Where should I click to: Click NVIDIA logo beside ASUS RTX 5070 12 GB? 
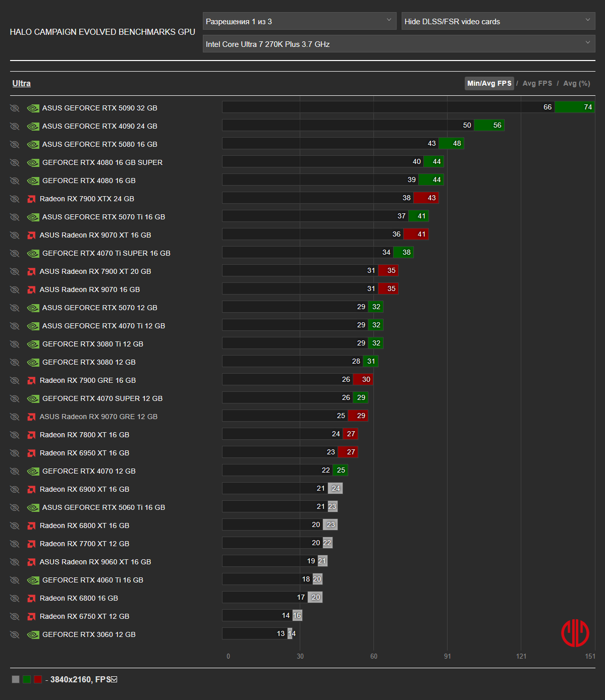point(33,308)
